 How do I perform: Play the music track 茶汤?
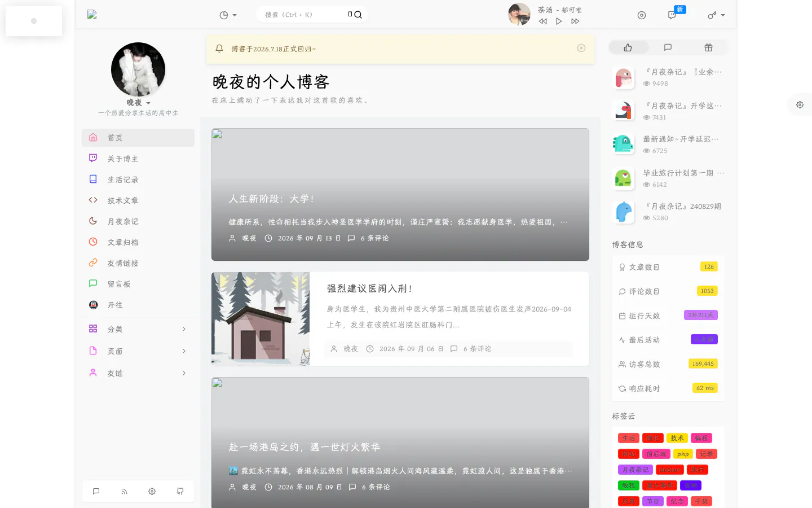pos(559,21)
